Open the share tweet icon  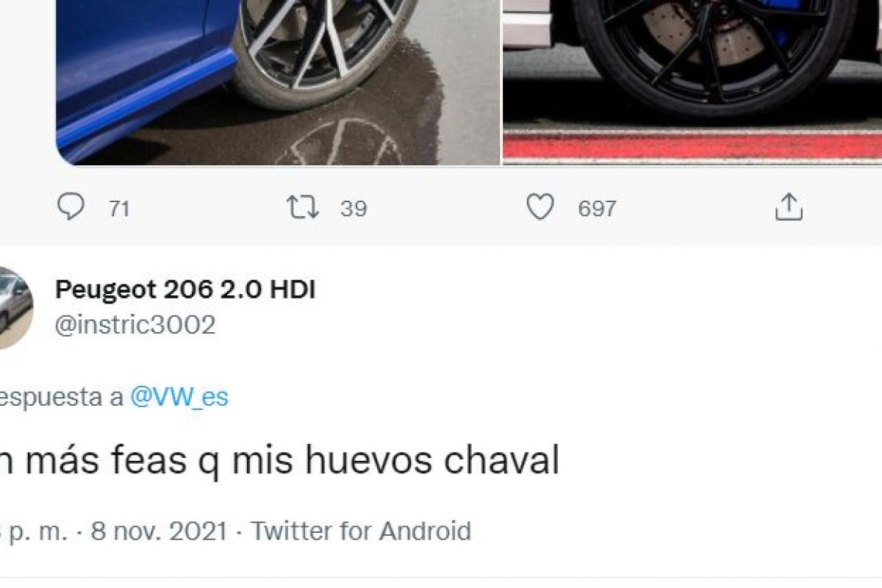click(789, 207)
